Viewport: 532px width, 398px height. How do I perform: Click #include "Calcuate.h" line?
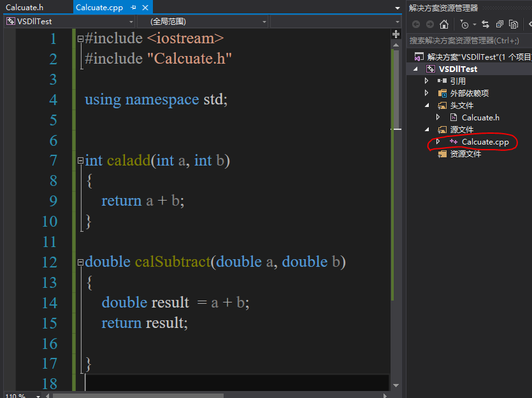(x=158, y=59)
